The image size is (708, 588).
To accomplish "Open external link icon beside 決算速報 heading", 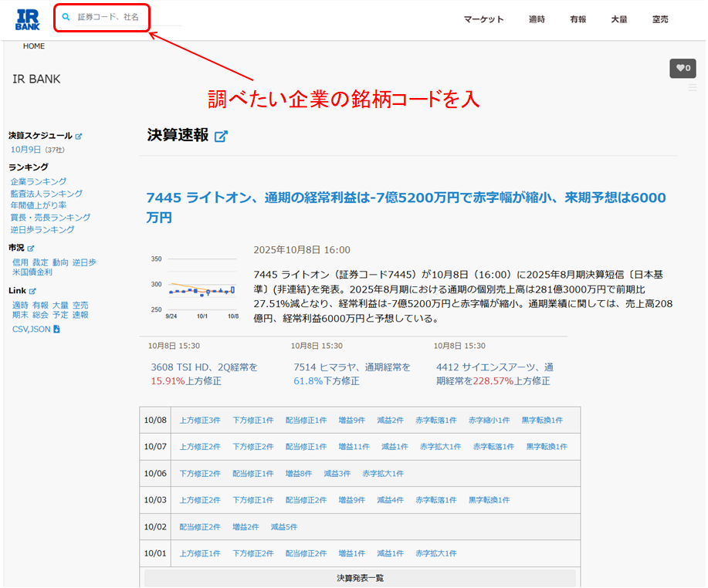I will coord(221,137).
